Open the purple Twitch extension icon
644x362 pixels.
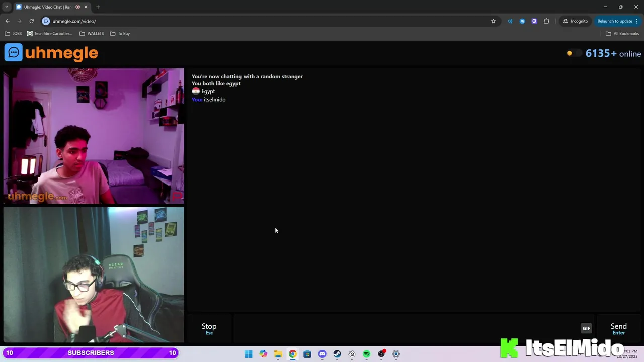[534, 21]
